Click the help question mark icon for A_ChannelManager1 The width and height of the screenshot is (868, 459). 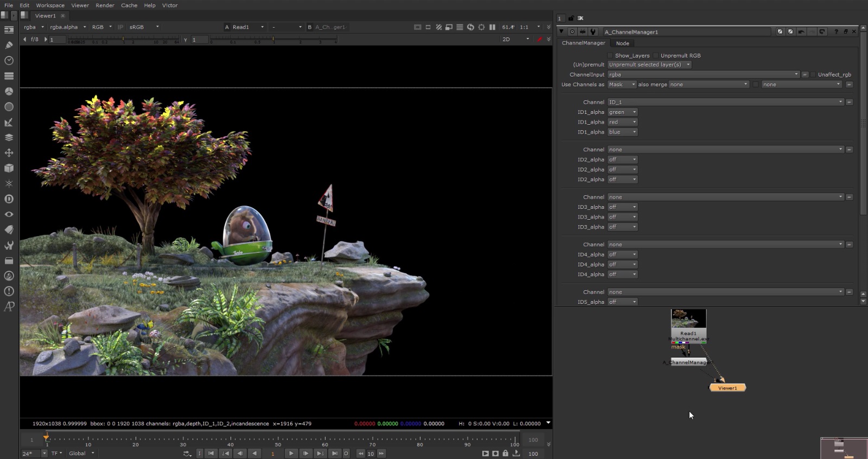point(836,32)
